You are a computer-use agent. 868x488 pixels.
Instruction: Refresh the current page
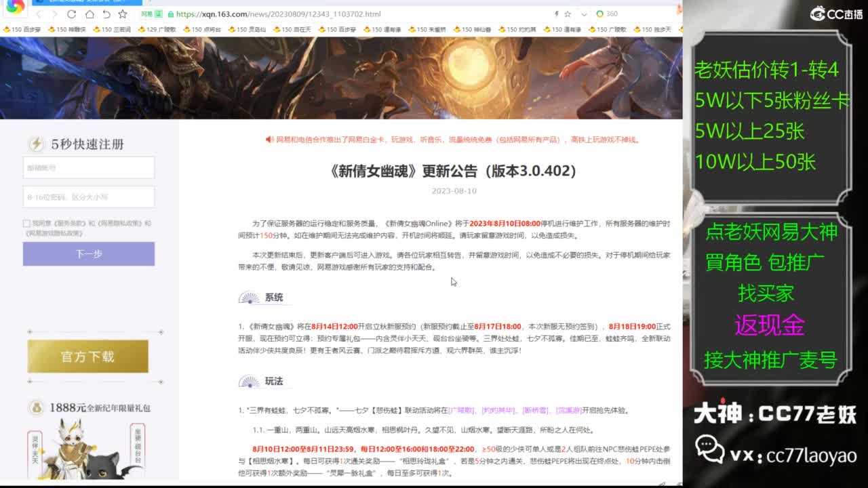click(x=71, y=14)
